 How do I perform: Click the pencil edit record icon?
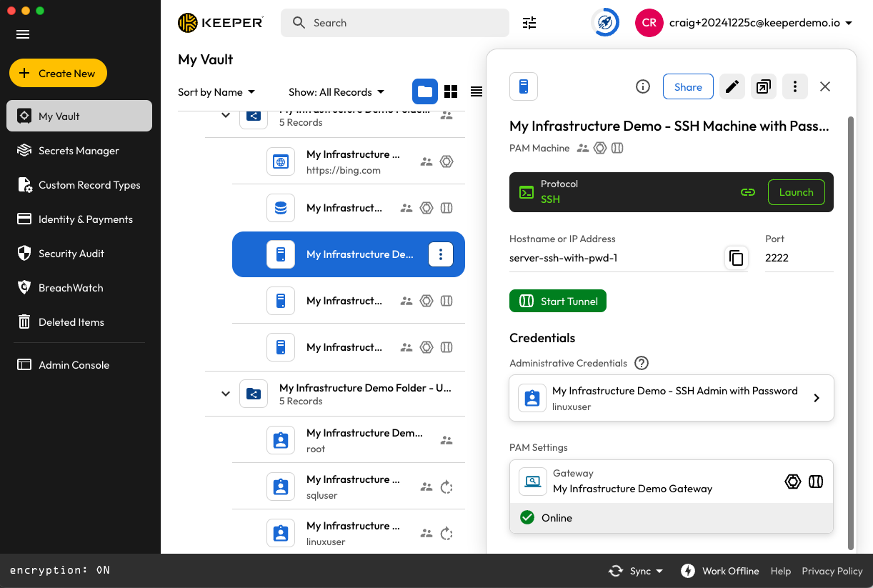pyautogui.click(x=732, y=87)
